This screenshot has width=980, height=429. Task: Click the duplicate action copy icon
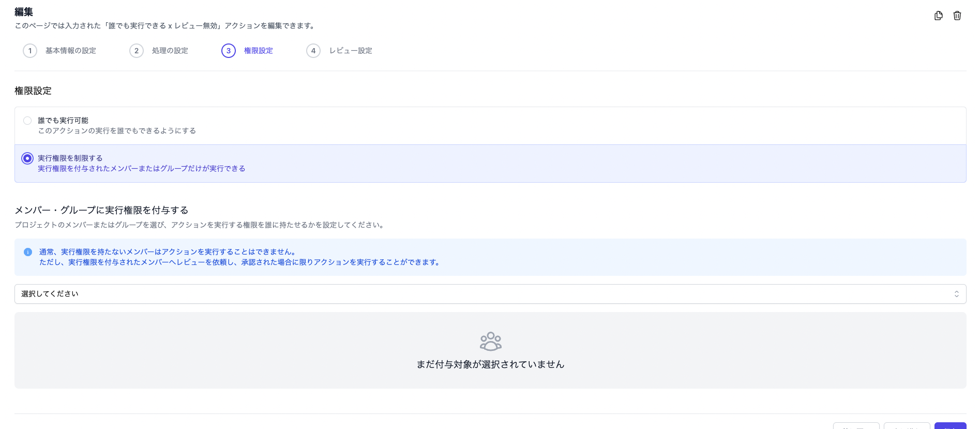pyautogui.click(x=938, y=16)
